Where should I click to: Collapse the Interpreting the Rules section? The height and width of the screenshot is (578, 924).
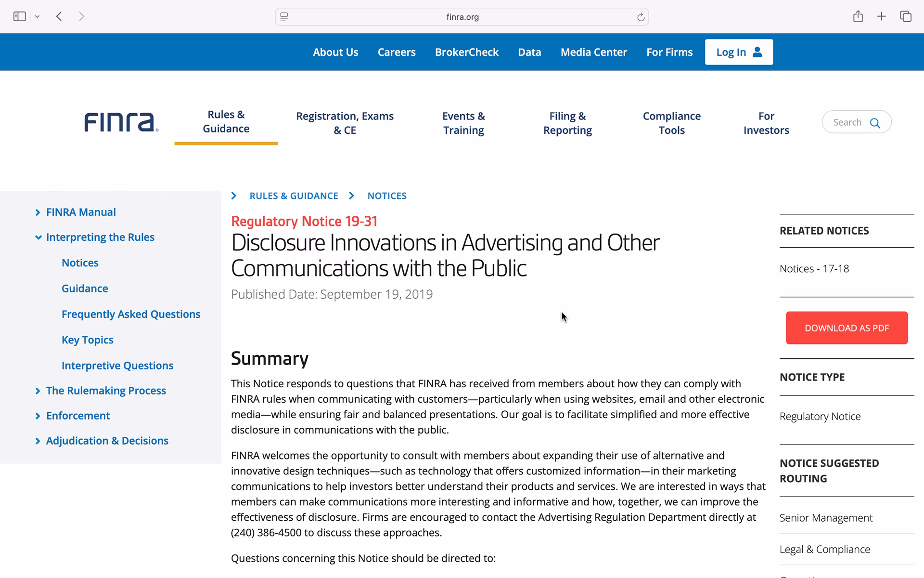38,237
